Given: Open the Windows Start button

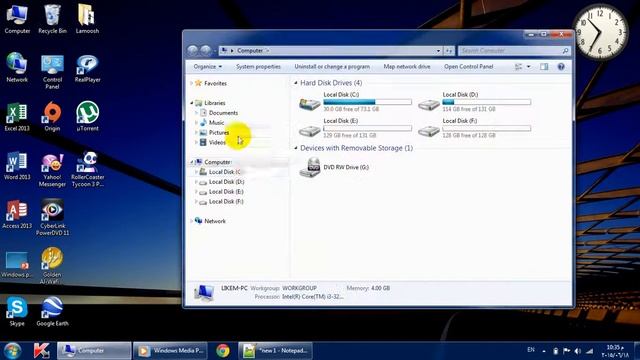Looking at the screenshot, I should click(x=13, y=351).
